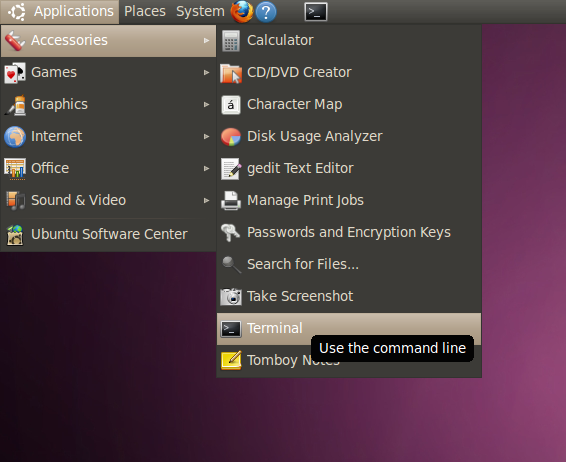
Task: Expand the Sound & Video submenu arrow
Action: (206, 200)
